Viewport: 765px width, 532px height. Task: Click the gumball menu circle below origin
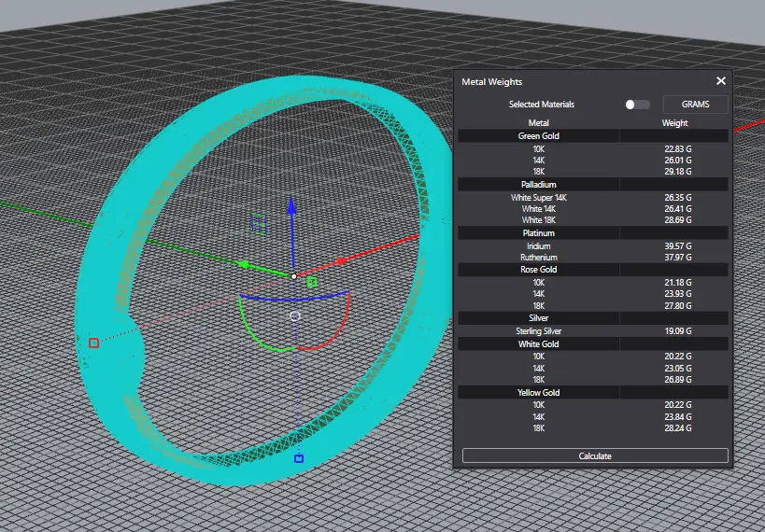(294, 316)
